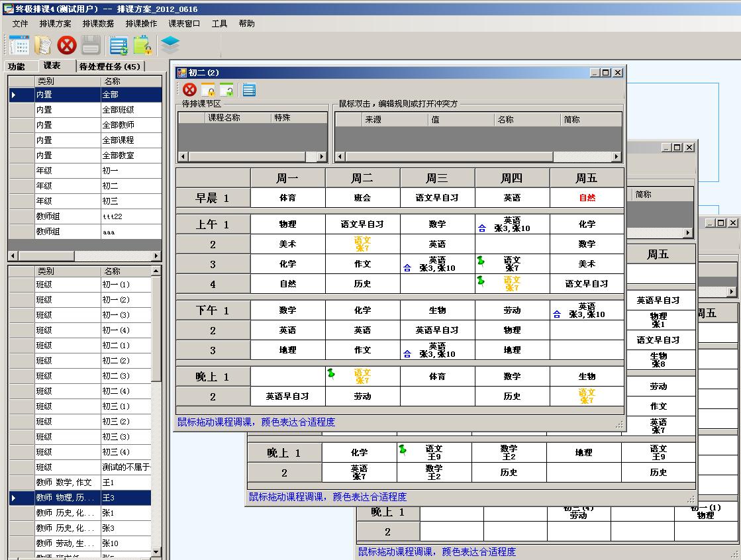Click left scroll arrow under the 来源 table

pyautogui.click(x=339, y=156)
